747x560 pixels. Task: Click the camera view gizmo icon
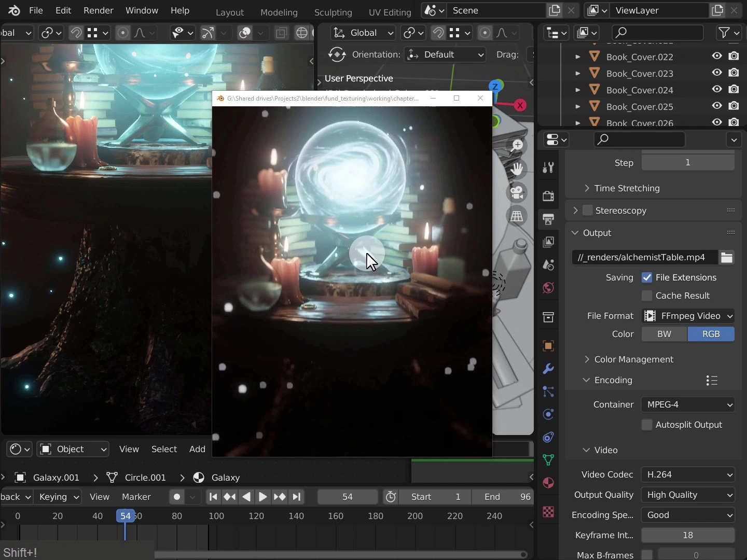517,192
